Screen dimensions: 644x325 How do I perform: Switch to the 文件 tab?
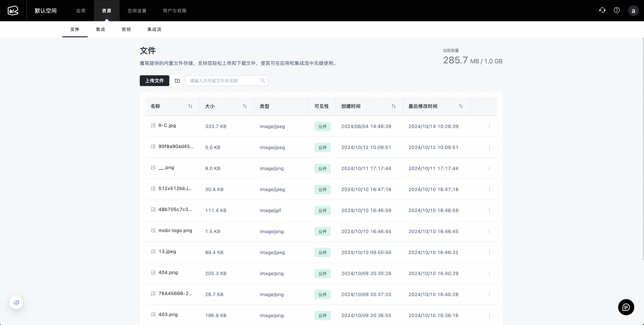tap(75, 29)
